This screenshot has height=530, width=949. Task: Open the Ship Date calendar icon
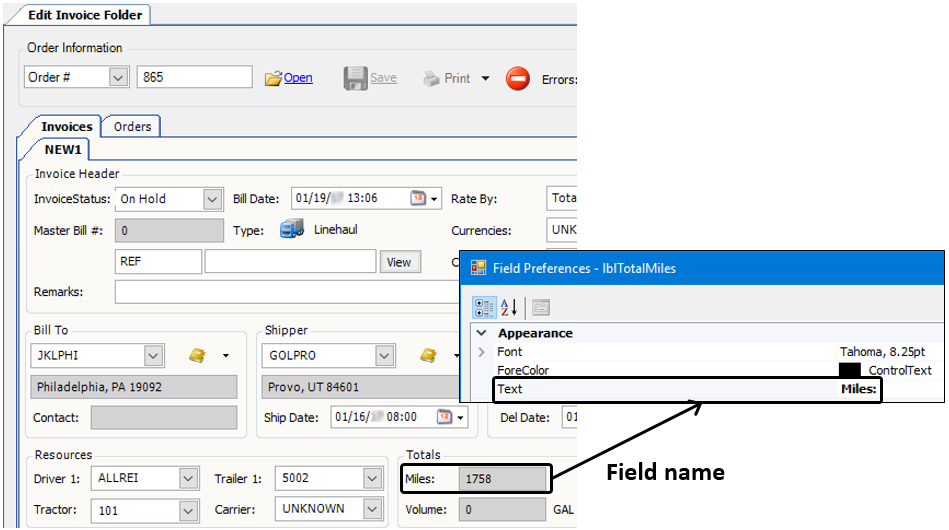tap(445, 417)
